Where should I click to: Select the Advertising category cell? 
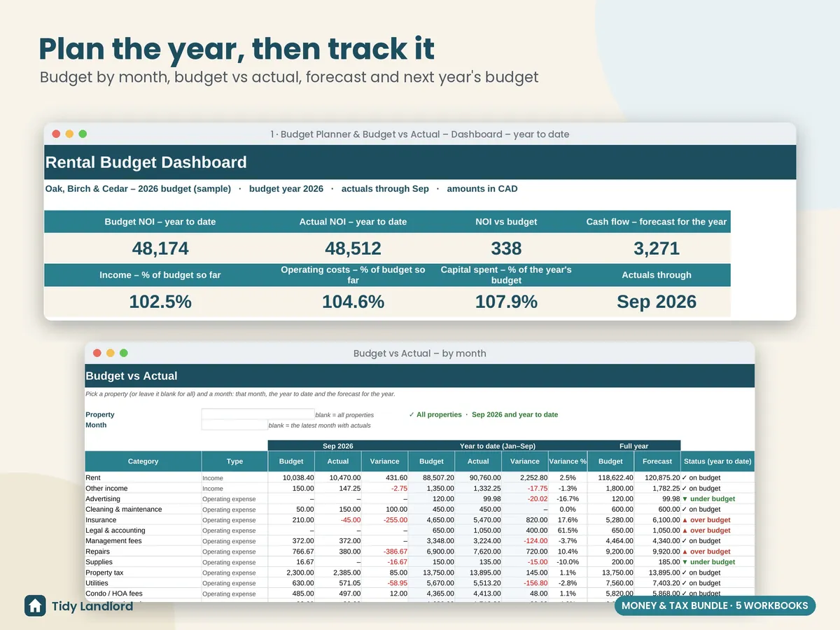143,498
